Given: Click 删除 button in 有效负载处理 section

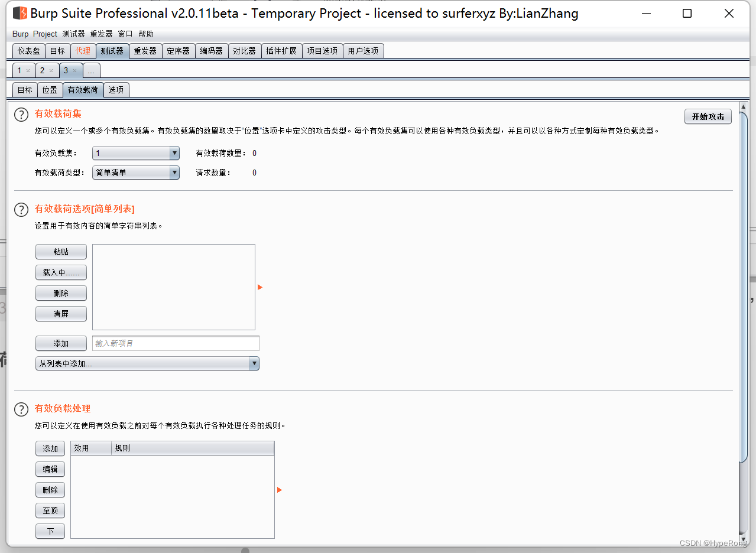Looking at the screenshot, I should click(50, 490).
